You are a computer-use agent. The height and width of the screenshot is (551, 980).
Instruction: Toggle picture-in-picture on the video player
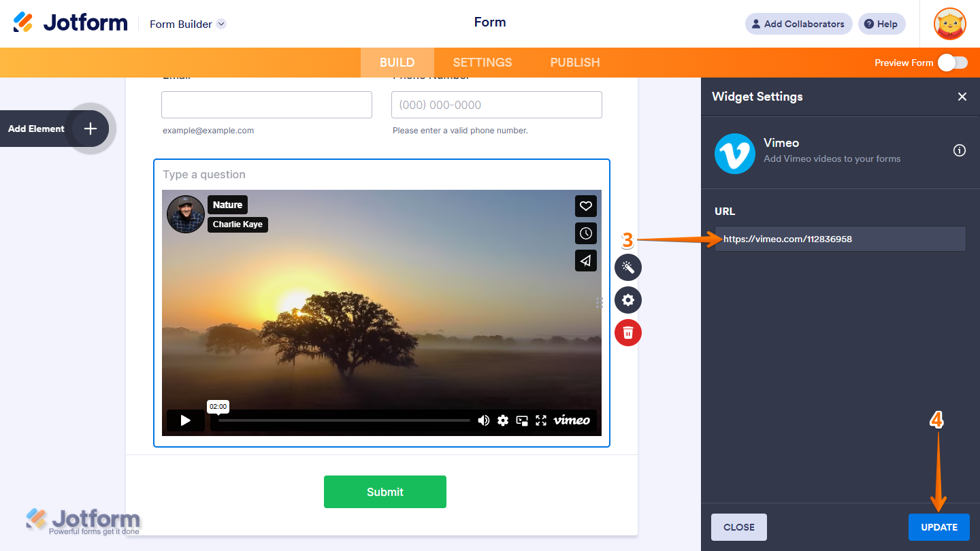click(x=522, y=420)
